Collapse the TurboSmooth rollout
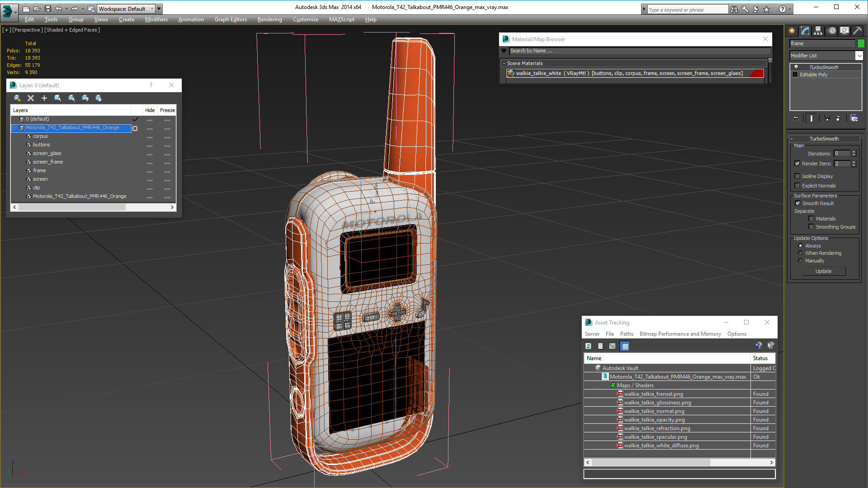This screenshot has width=868, height=488. point(792,139)
